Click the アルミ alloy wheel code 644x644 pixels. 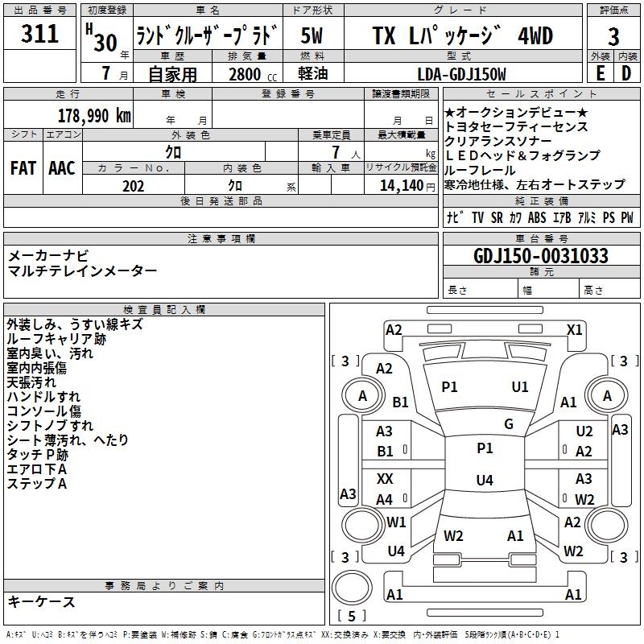click(587, 217)
